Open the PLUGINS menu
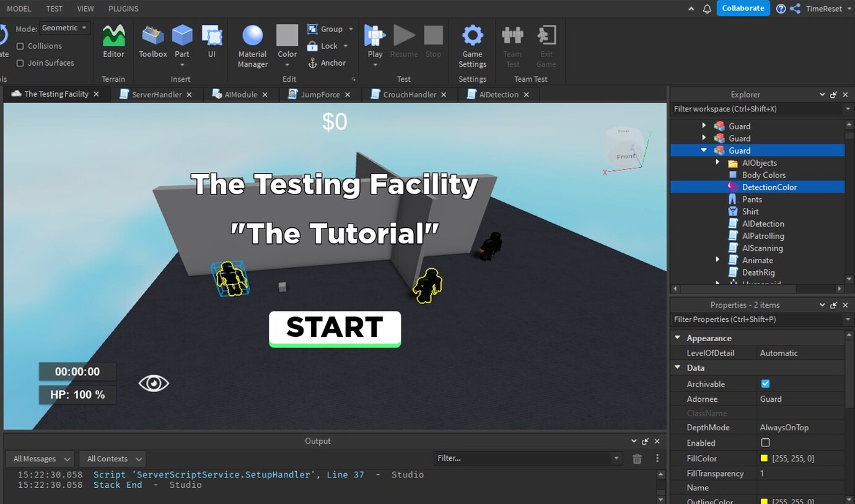This screenshot has width=855, height=504. pos(123,9)
